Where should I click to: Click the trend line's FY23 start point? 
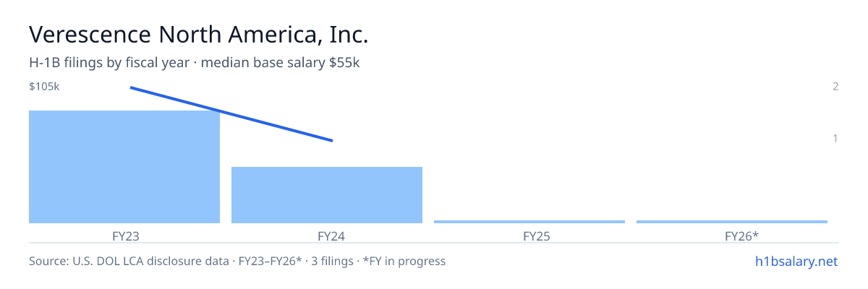point(131,87)
